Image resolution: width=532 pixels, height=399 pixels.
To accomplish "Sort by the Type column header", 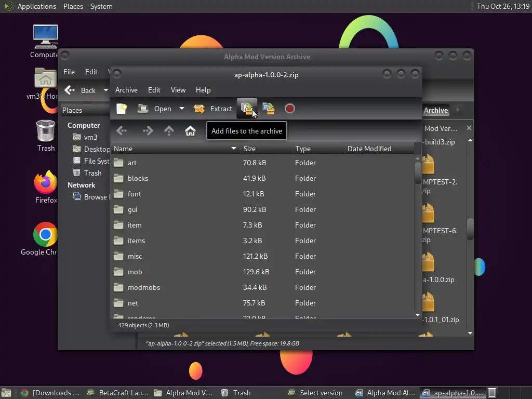I will 318,149.
